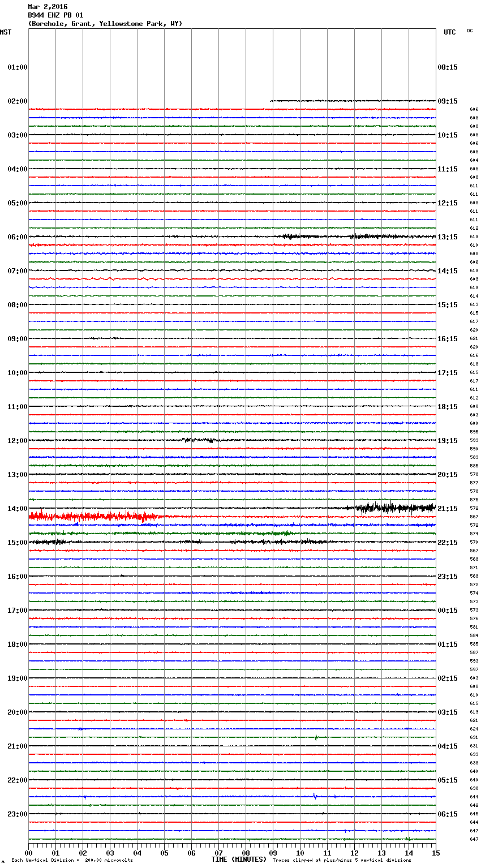Click the '16:15' UTC time label
Viewport: 481px width, 868px height.
(x=448, y=339)
